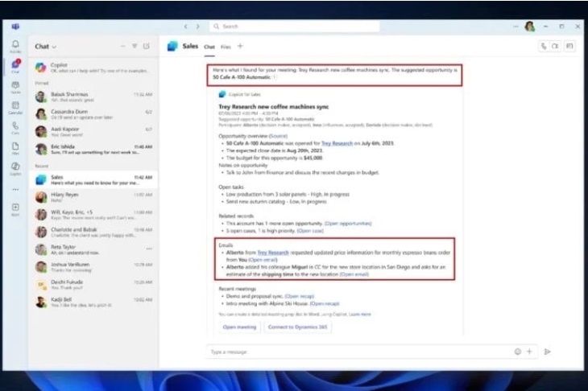Select the Sales chat in the list
The height and width of the screenshot is (391, 588).
click(93, 179)
